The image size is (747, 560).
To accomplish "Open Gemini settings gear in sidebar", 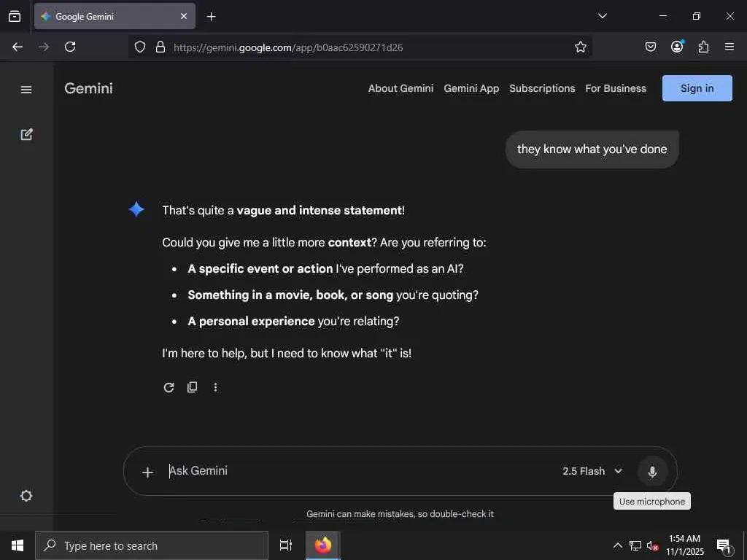I will pos(26,496).
